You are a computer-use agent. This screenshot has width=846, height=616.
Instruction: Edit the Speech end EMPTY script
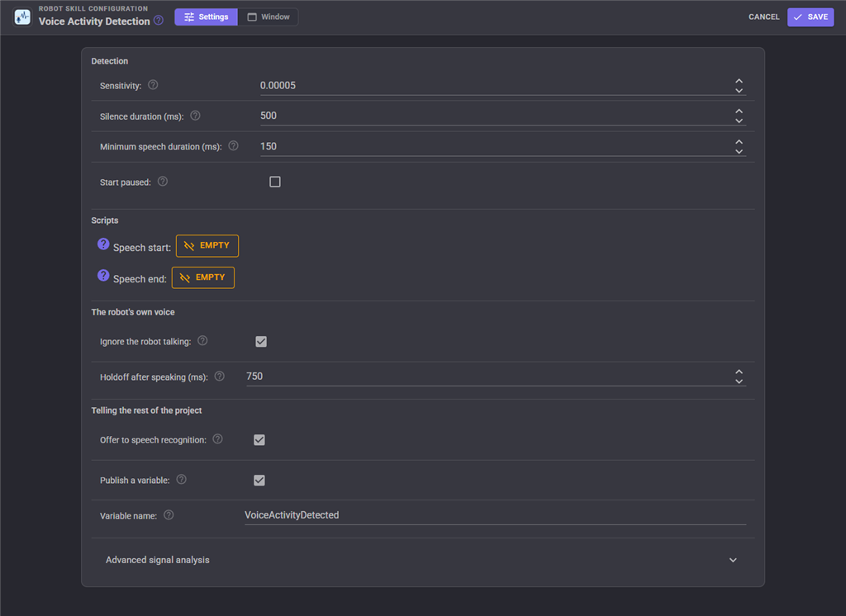point(203,277)
